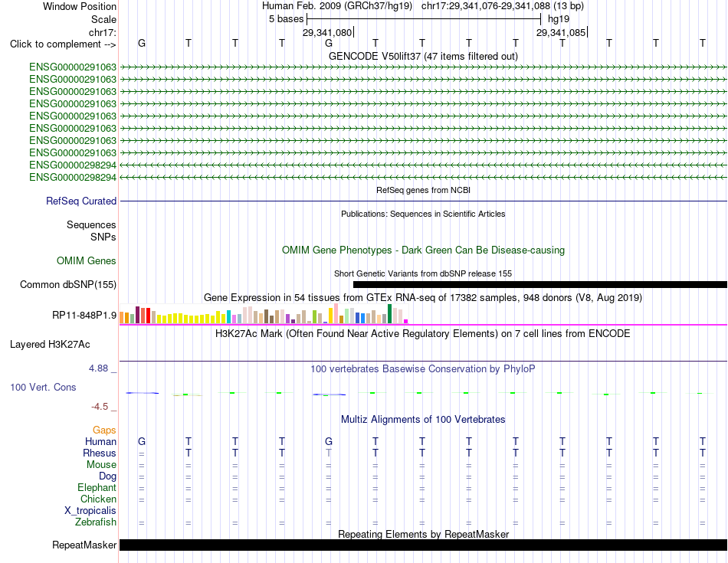The height and width of the screenshot is (563, 728).
Task: Click the RP11-848P1.9 gene label
Action: click(84, 315)
